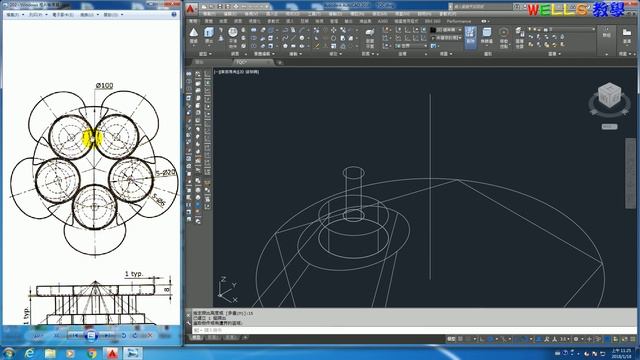Viewport: 640px width, 360px height.
Task: Expand the 實體編輯 (Solid Editing) panel
Action: coord(263,53)
